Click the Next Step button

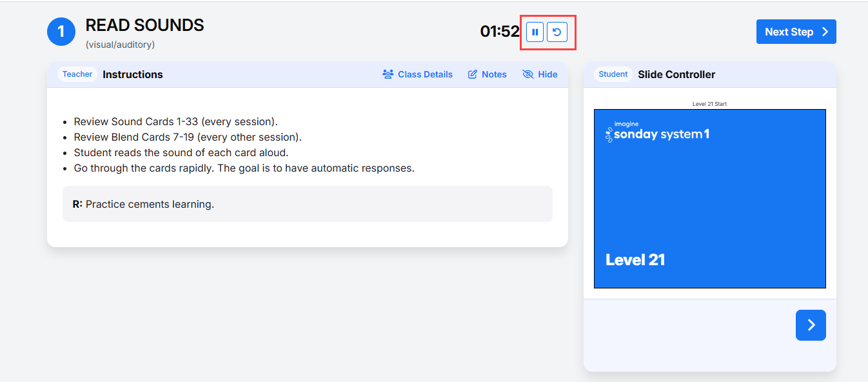tap(796, 32)
